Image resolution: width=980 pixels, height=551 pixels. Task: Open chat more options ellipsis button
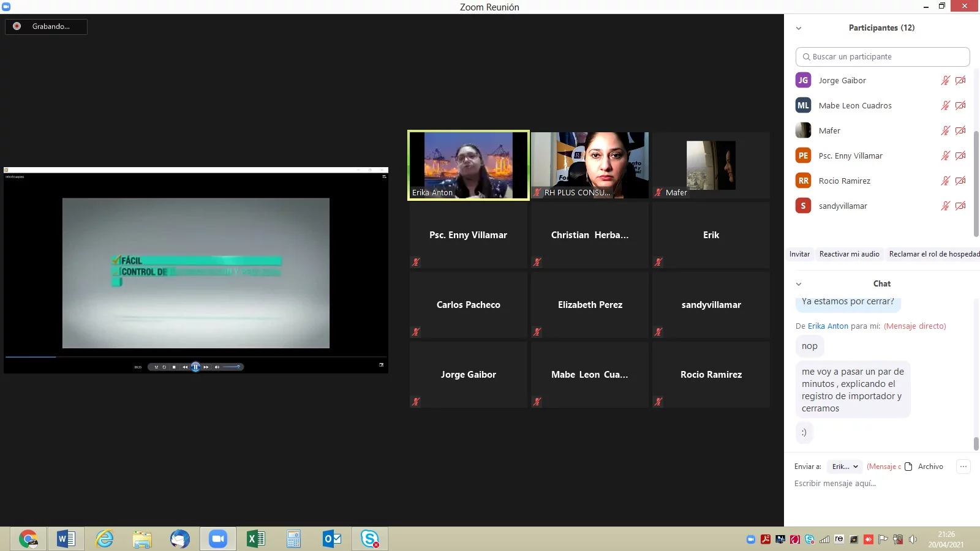click(963, 467)
